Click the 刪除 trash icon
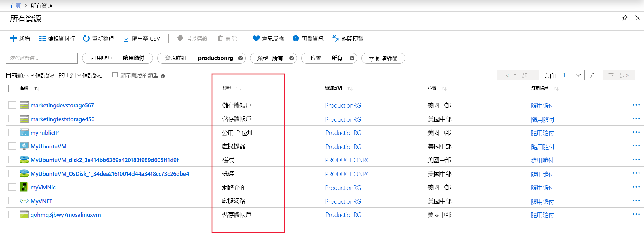 point(220,38)
